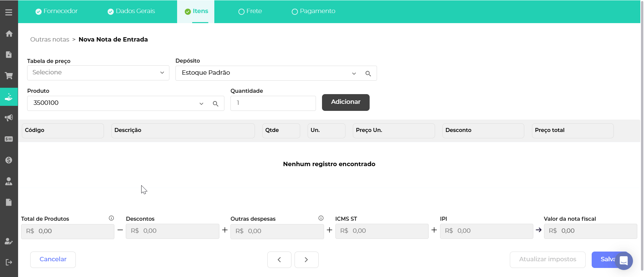
Task: Click the home icon in sidebar
Action: click(x=9, y=33)
